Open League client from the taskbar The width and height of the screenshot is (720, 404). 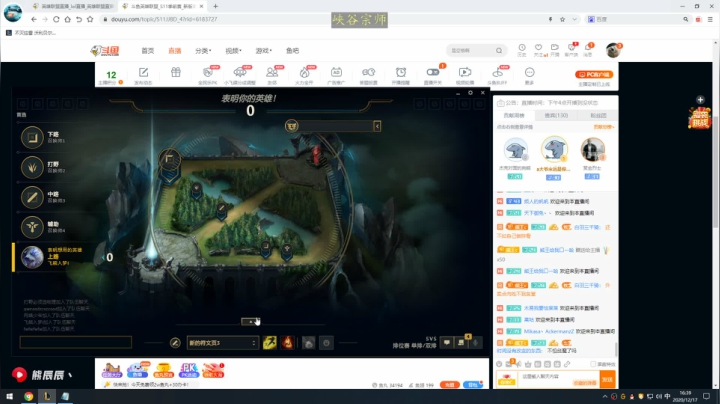point(47,396)
